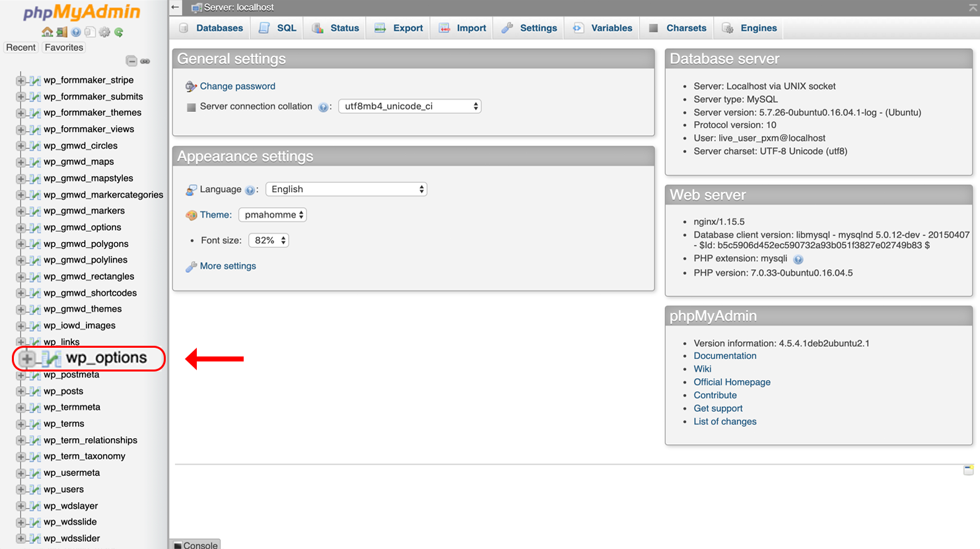Screen dimensions: 980x549
Task: Open the Settings tab
Action: click(529, 28)
